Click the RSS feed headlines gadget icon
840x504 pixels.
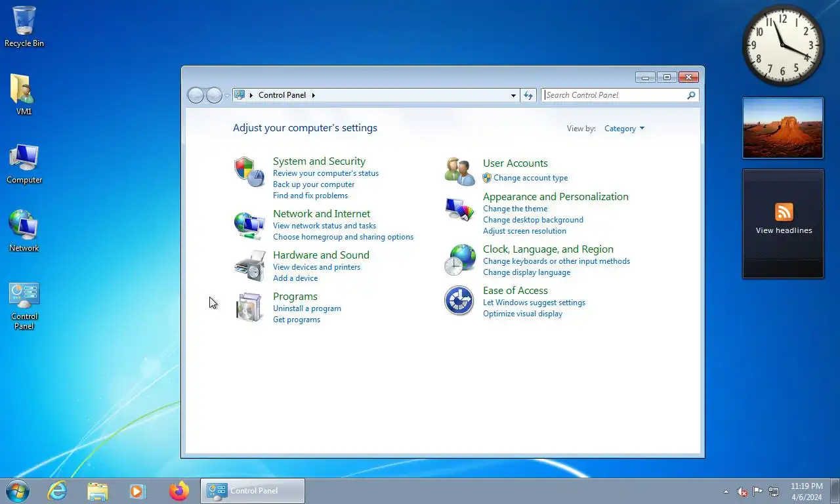coord(784,212)
